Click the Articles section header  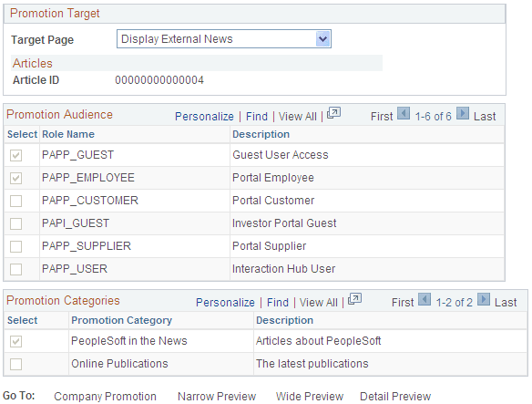(x=33, y=64)
